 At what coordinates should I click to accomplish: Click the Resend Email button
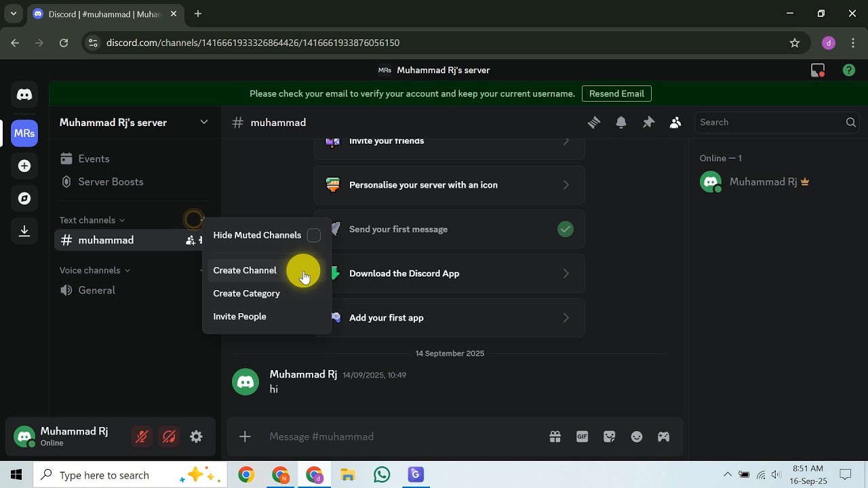coord(616,94)
